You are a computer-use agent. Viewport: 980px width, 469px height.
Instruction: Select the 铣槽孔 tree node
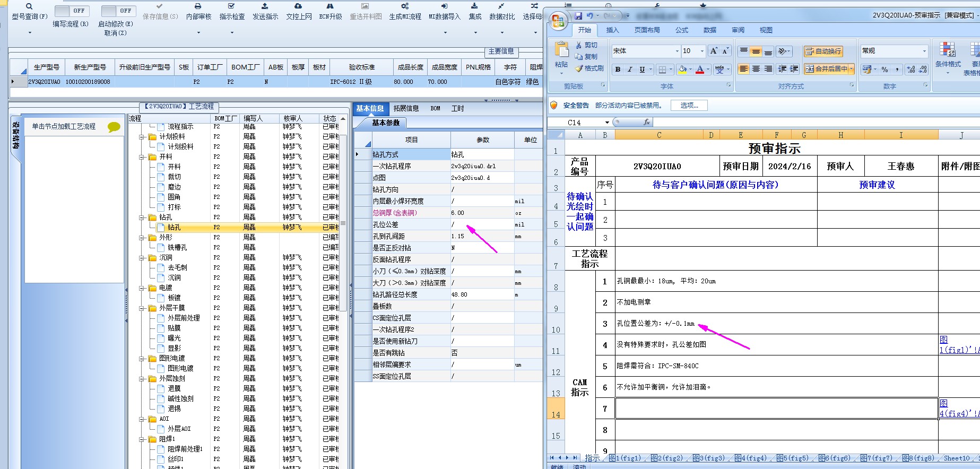click(x=177, y=248)
